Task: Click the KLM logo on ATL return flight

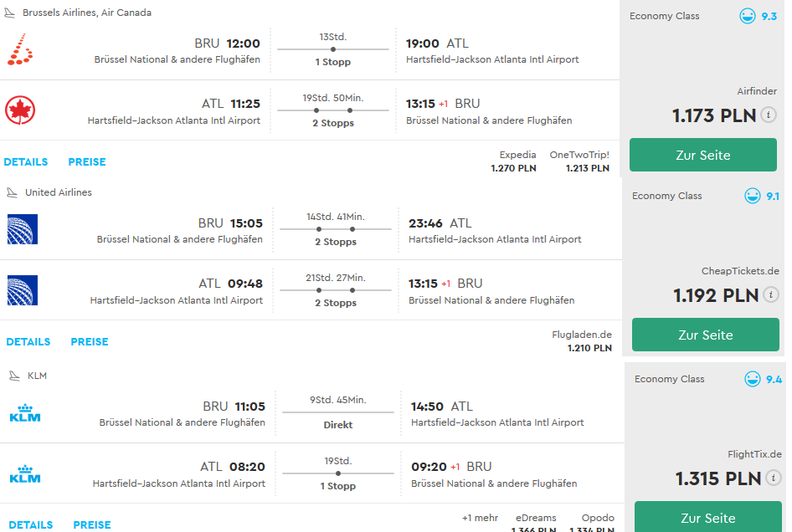Action: [x=25, y=474]
